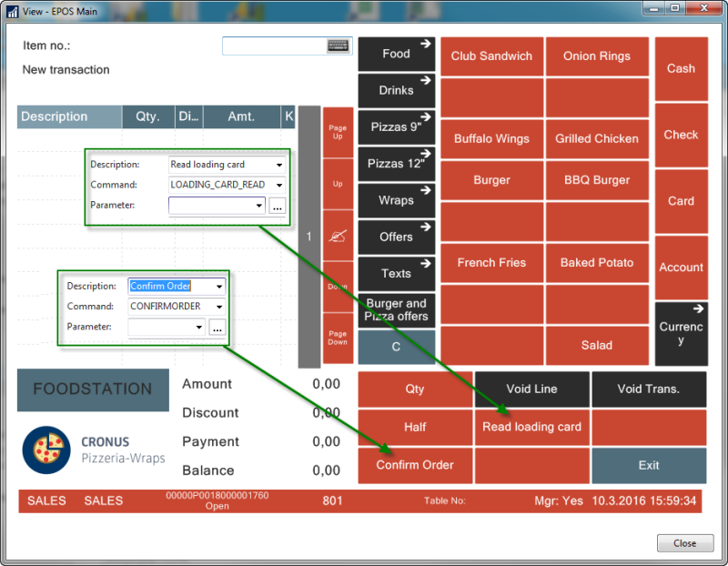Click the edit line pen icon
Screen dimensions: 728x566
pos(338,236)
